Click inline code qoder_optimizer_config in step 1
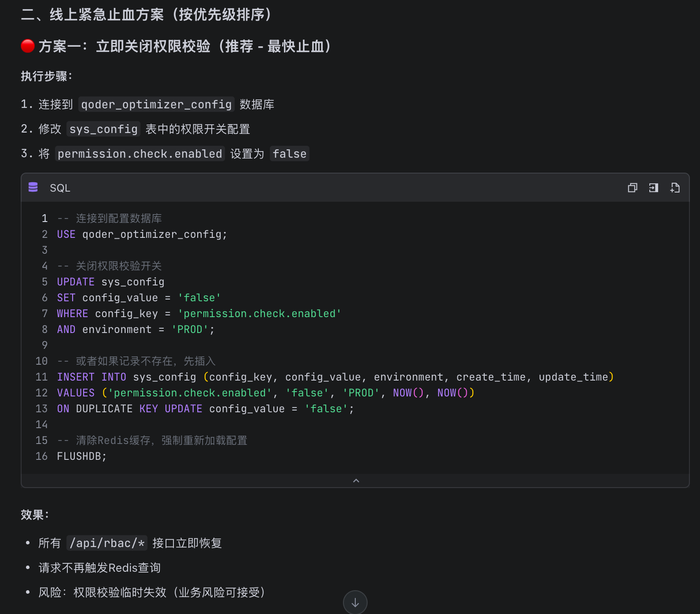This screenshot has width=700, height=614. 156,104
